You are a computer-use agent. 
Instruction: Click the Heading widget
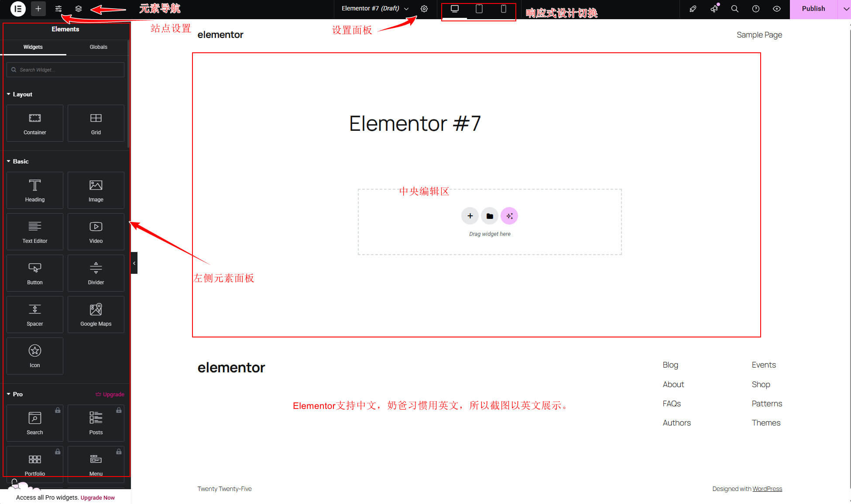coord(35,191)
